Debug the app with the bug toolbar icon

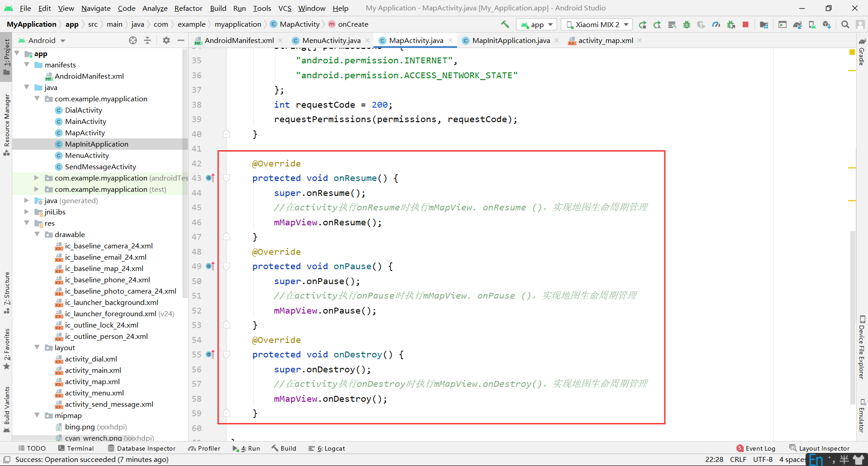[687, 24]
